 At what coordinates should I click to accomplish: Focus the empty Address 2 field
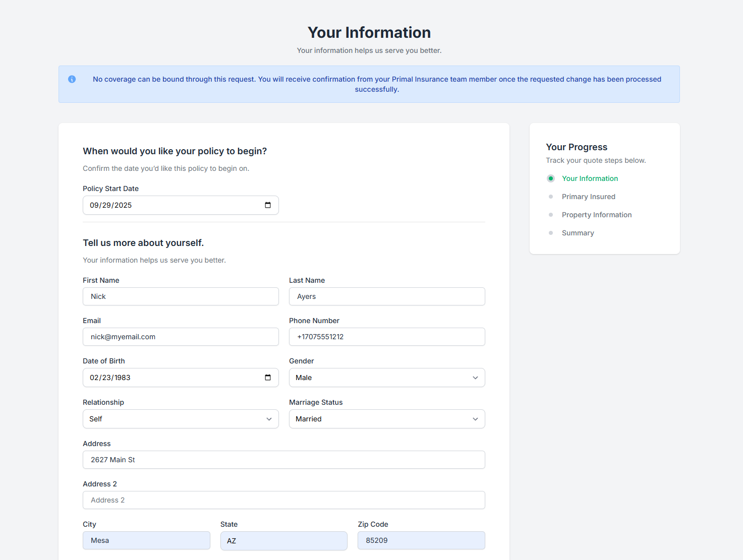click(x=283, y=500)
